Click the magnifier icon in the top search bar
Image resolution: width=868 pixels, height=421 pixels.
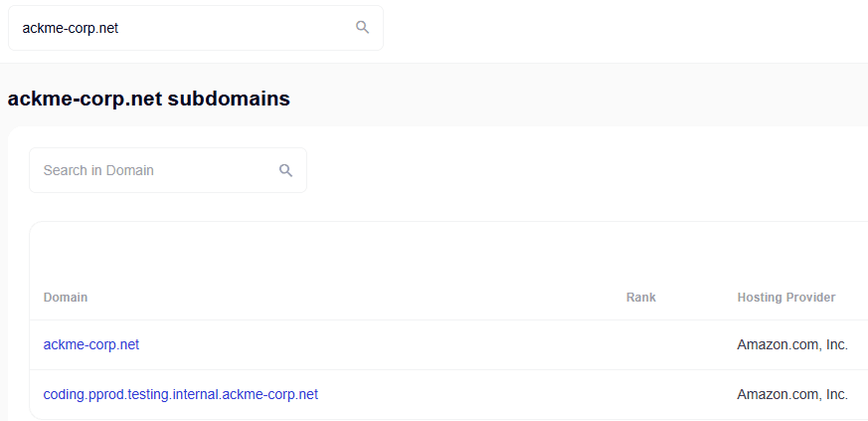click(x=363, y=28)
